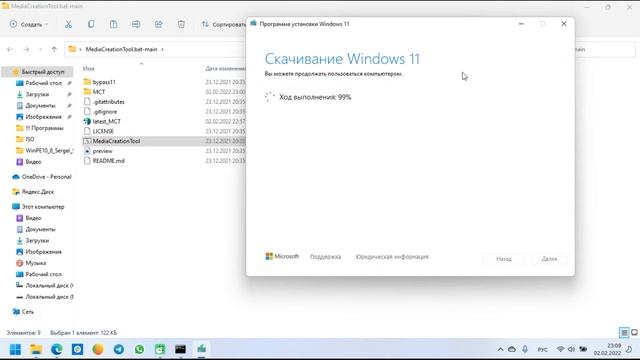Go forward with Explorer forward arrow
Screen dimensions: 640x360
click(27, 49)
